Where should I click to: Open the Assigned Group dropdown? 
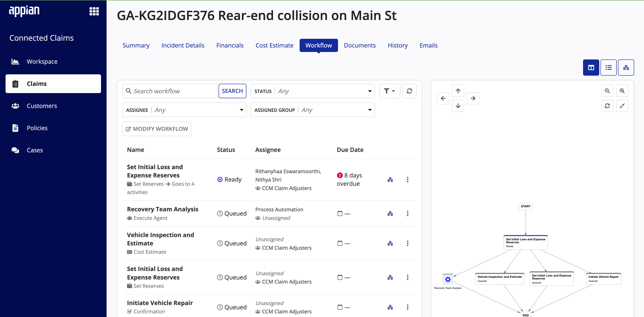click(312, 110)
